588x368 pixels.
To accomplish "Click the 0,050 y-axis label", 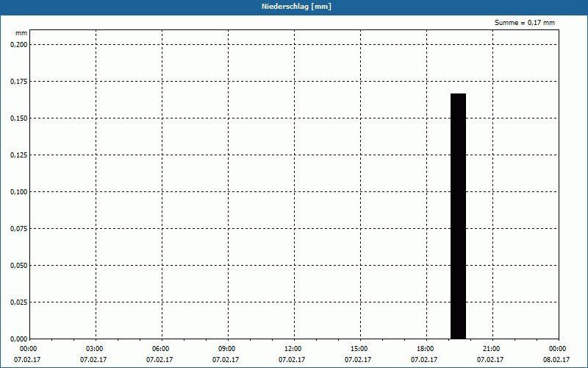I will tap(19, 266).
